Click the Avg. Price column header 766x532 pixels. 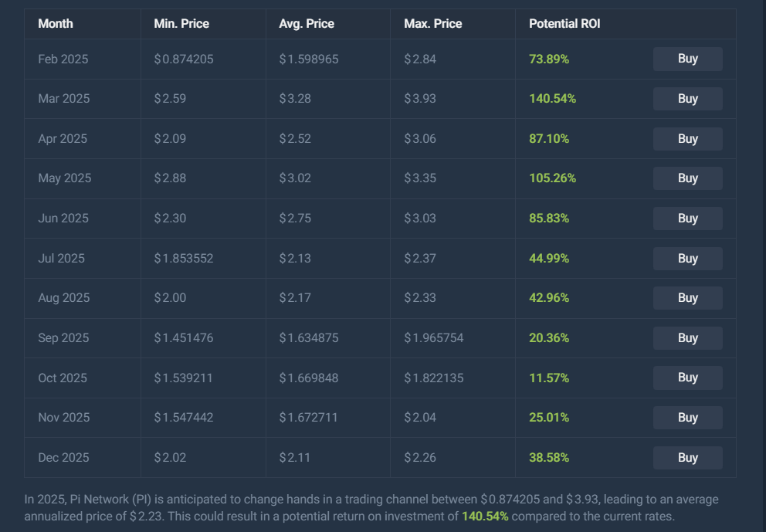[x=307, y=23]
